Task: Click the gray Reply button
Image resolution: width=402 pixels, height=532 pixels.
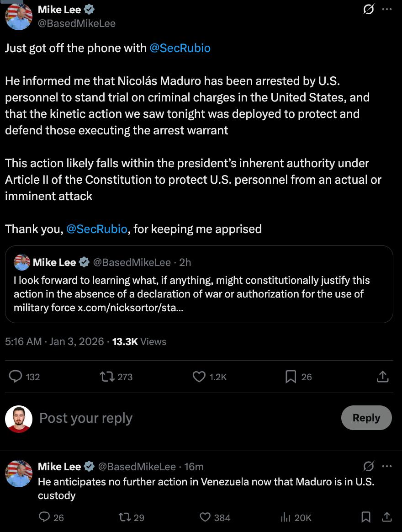Action: pyautogui.click(x=366, y=418)
